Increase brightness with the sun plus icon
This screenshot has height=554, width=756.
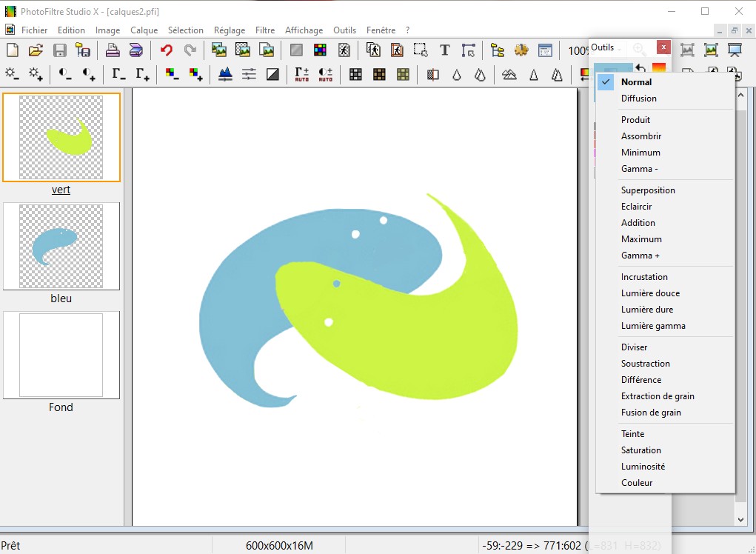tap(36, 74)
